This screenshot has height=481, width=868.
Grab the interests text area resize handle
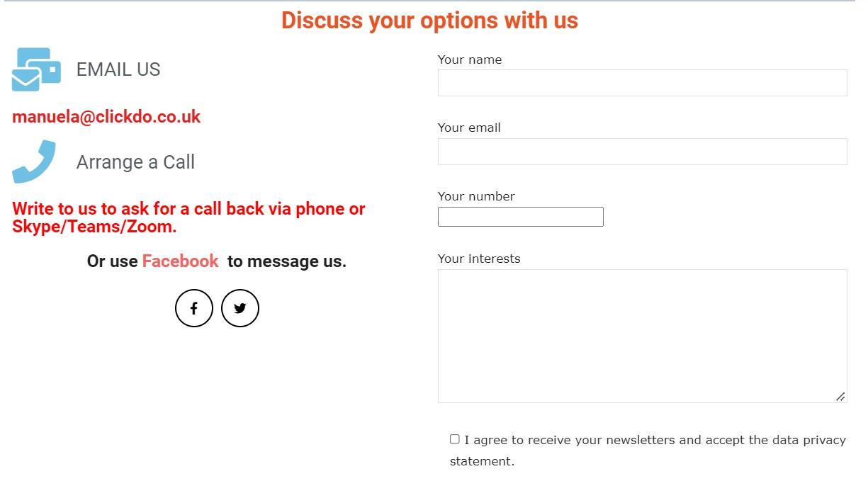(840, 397)
